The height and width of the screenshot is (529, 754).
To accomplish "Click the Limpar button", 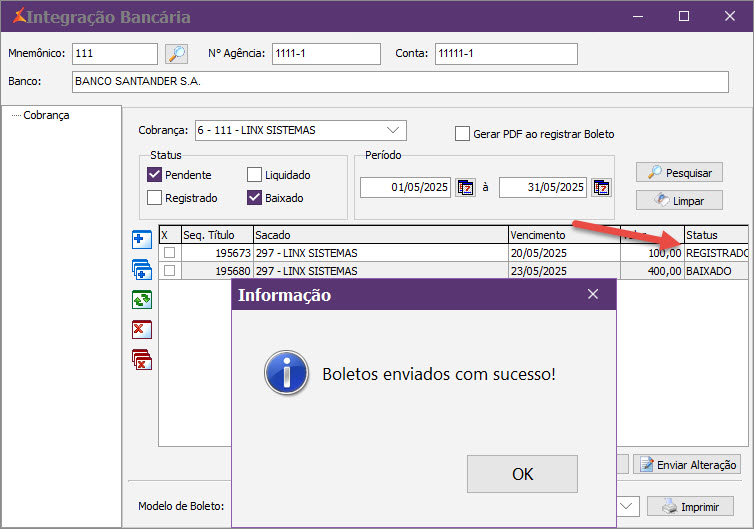I will pos(679,201).
